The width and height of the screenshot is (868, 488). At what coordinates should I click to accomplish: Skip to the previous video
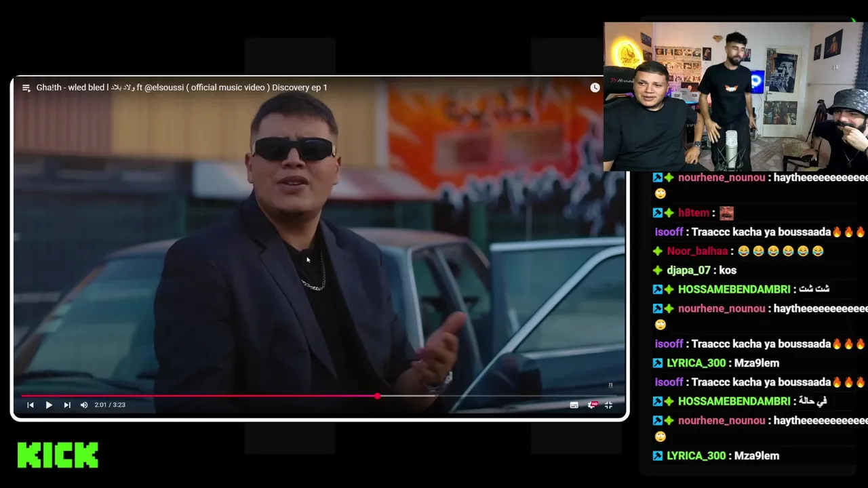click(x=30, y=405)
